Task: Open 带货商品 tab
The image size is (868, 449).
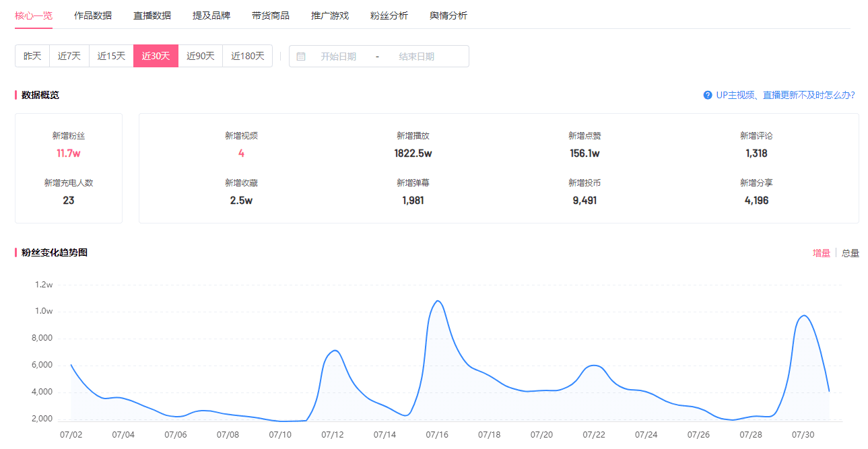Action: pos(271,15)
